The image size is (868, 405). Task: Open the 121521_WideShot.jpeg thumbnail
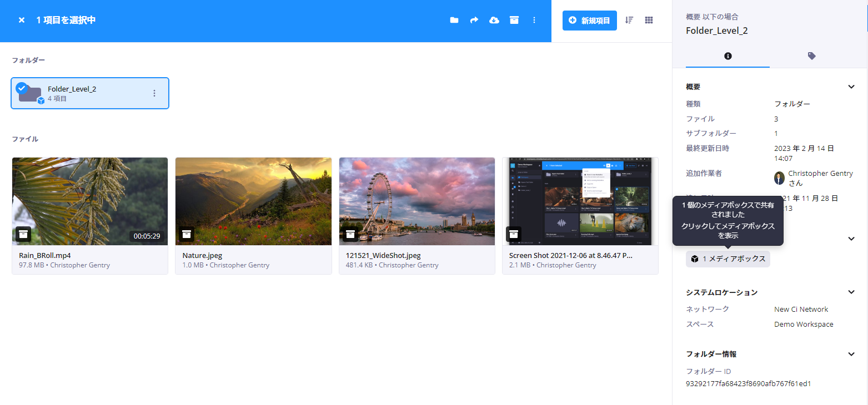pos(417,201)
